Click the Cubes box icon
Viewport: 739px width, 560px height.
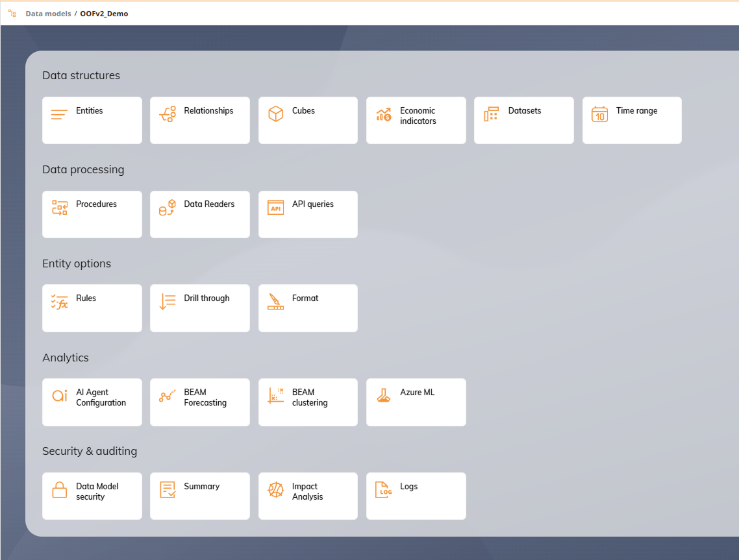tap(276, 114)
